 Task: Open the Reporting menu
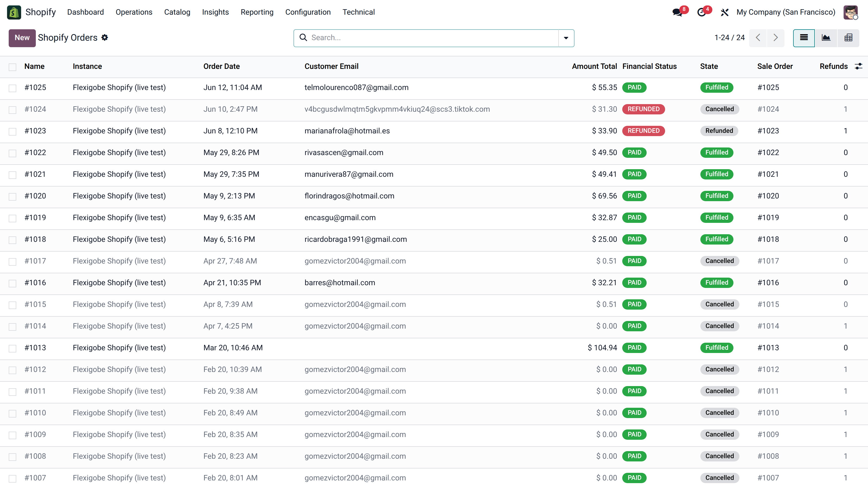pos(257,12)
